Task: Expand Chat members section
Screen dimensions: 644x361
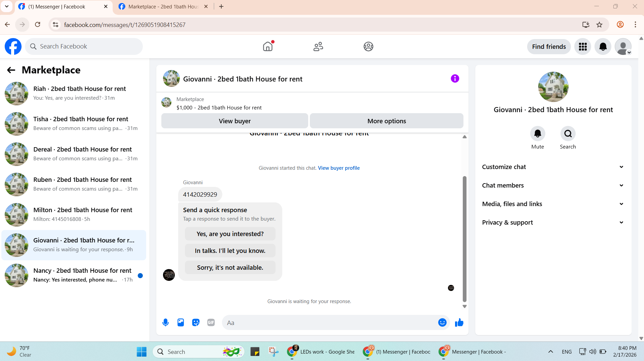Action: tap(553, 186)
